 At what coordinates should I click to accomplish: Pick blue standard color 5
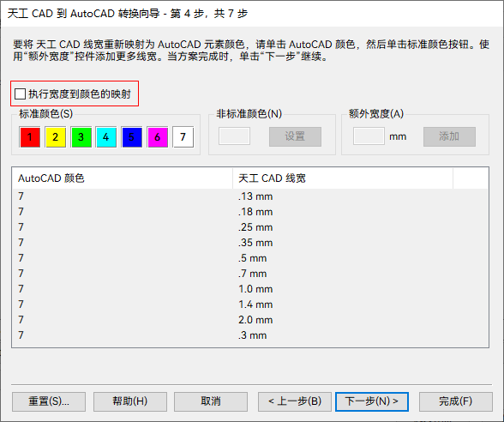point(132,137)
